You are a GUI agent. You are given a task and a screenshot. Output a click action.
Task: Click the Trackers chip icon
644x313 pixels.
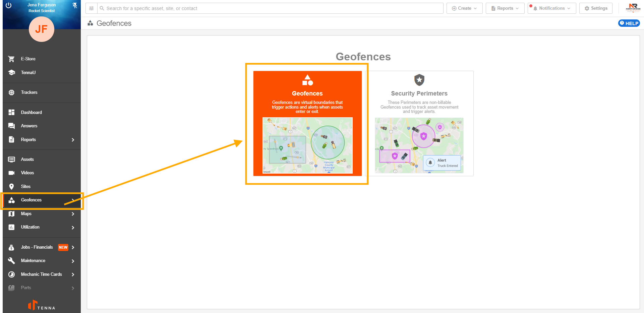tap(11, 92)
